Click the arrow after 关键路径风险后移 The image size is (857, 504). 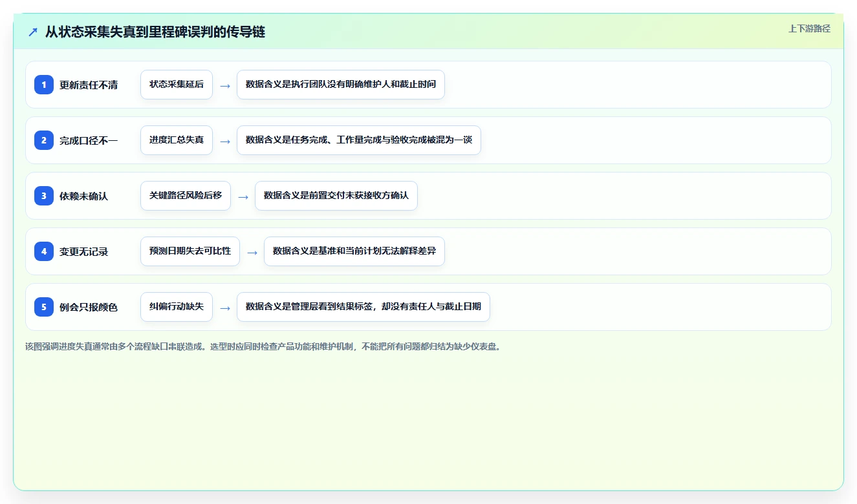coord(243,196)
